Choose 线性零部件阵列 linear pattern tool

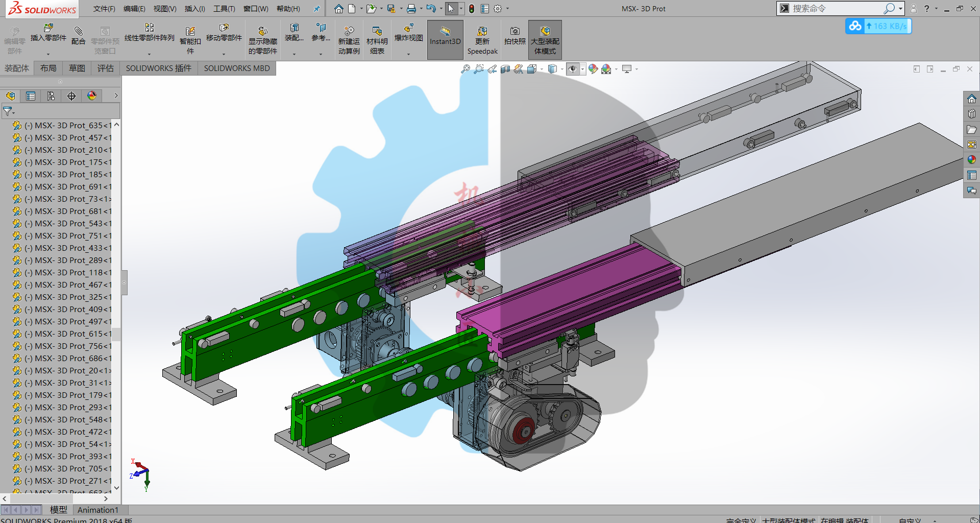click(x=150, y=33)
